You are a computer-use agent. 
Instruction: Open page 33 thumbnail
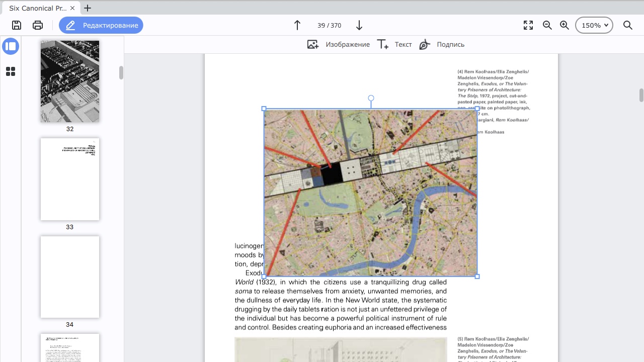[70, 179]
